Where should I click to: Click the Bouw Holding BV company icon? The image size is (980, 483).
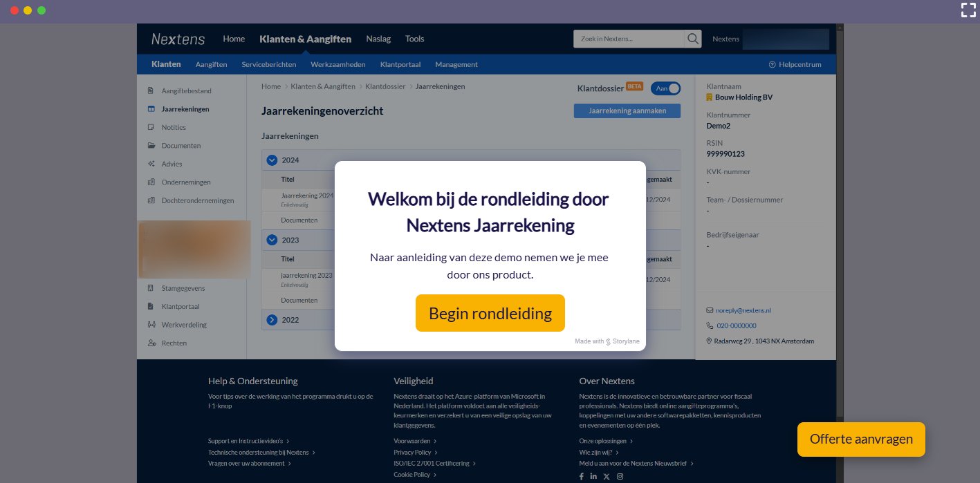point(709,97)
